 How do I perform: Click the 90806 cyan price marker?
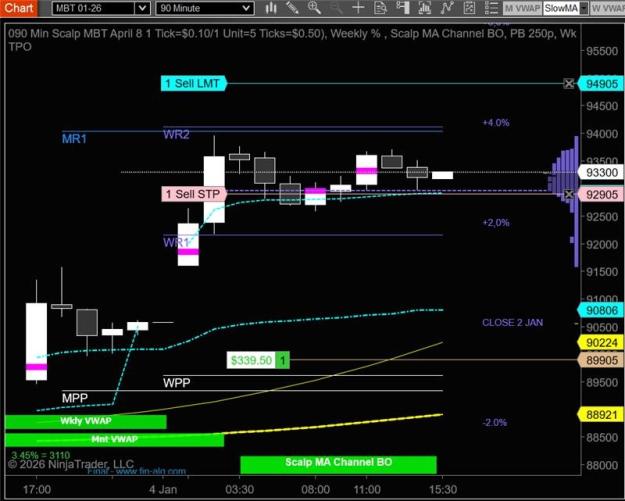601,310
